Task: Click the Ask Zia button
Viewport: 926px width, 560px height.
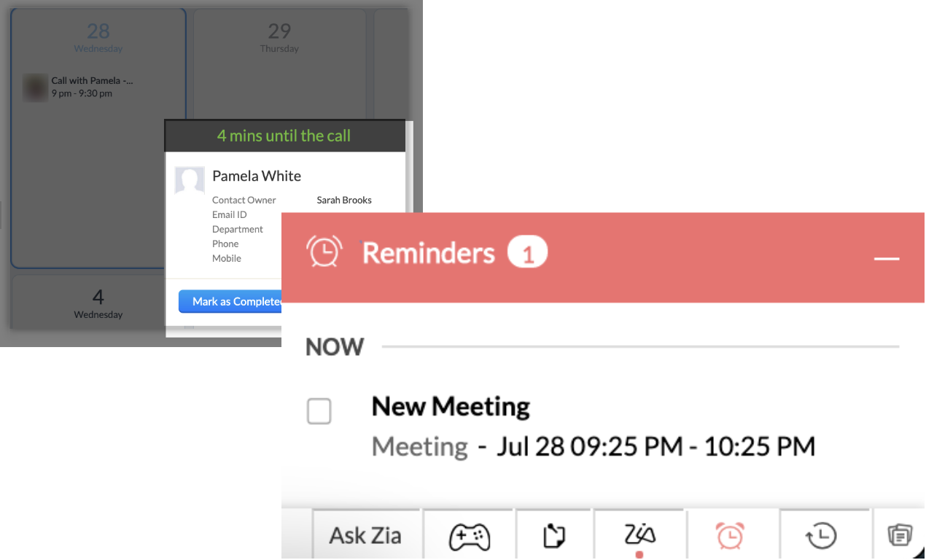Action: pyautogui.click(x=365, y=536)
